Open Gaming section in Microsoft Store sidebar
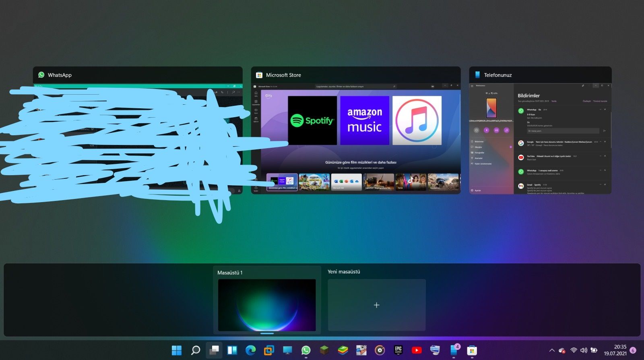This screenshot has width=644, height=360. click(256, 111)
